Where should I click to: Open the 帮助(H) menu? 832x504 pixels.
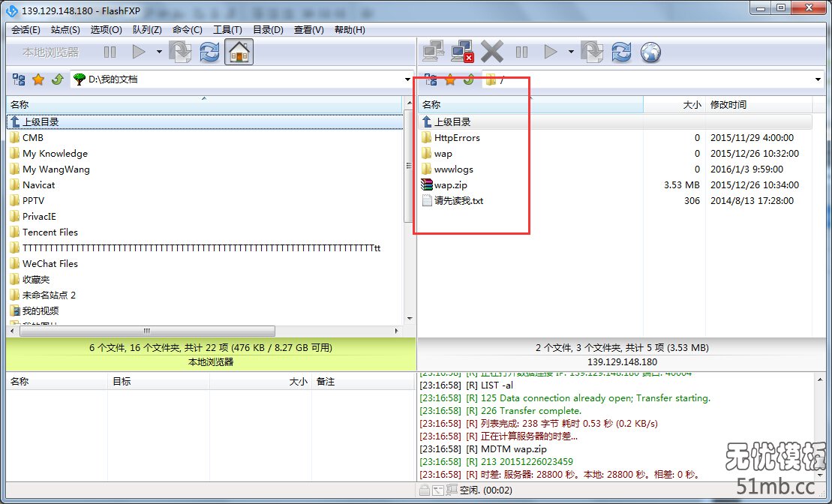coord(350,30)
